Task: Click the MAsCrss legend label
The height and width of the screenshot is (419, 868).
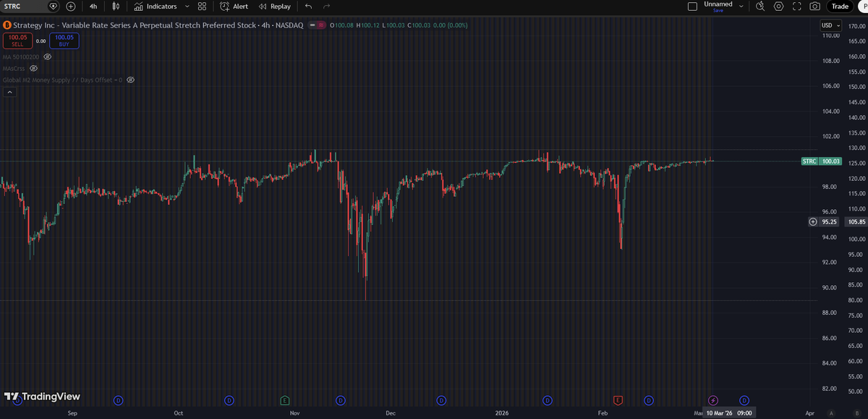Action: (14, 68)
